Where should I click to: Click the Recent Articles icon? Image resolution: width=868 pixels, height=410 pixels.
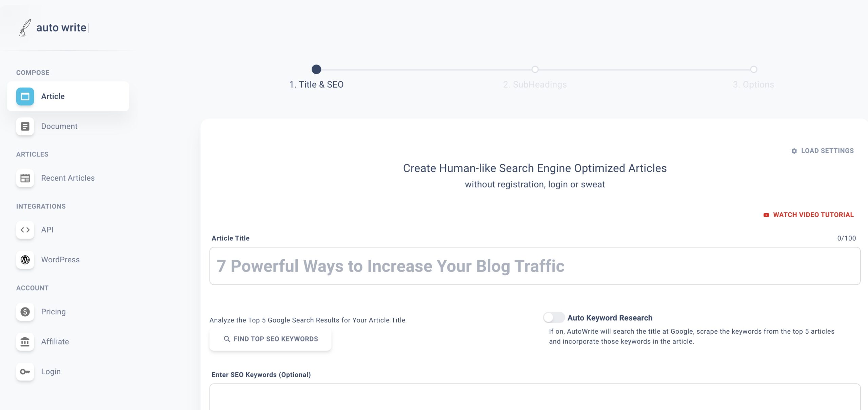pos(25,179)
